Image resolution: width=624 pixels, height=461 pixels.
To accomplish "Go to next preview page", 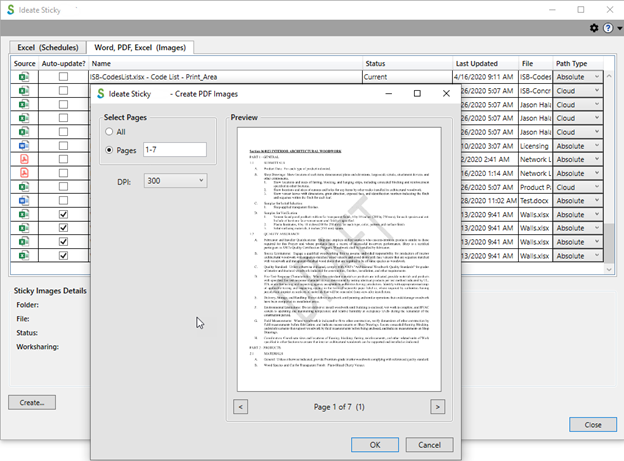I will coord(438,407).
